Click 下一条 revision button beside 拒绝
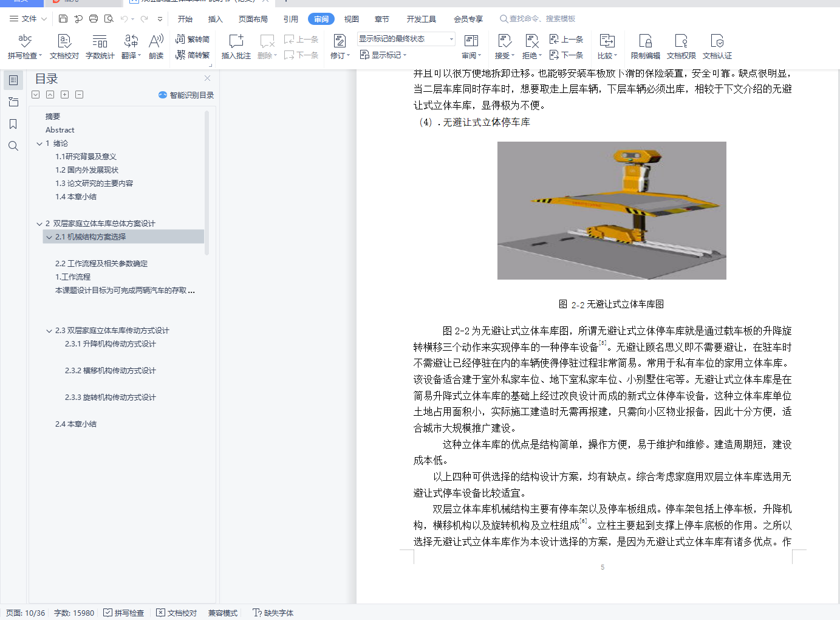Image resolution: width=840 pixels, height=620 pixels. [x=566, y=55]
